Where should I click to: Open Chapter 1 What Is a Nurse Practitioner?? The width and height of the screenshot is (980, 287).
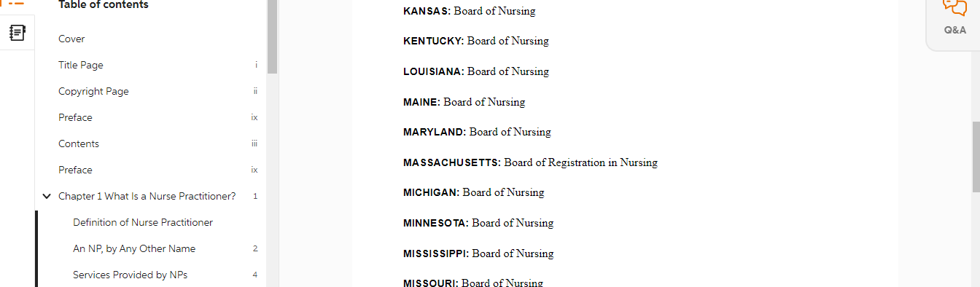click(147, 196)
